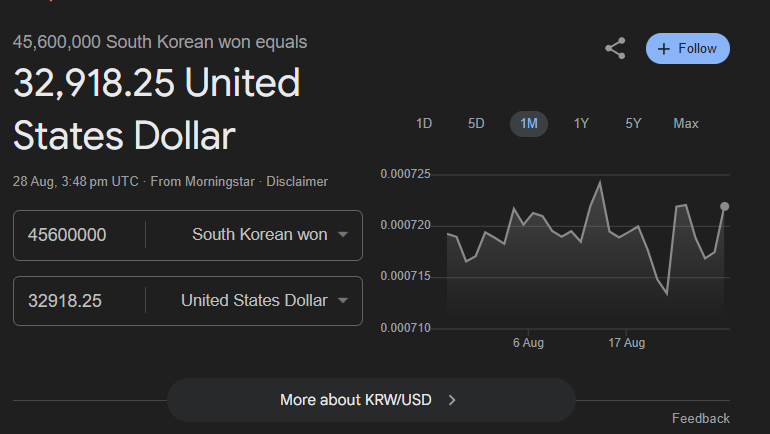Click the chart peak before 17 Aug
This screenshot has width=770, height=434.
600,182
